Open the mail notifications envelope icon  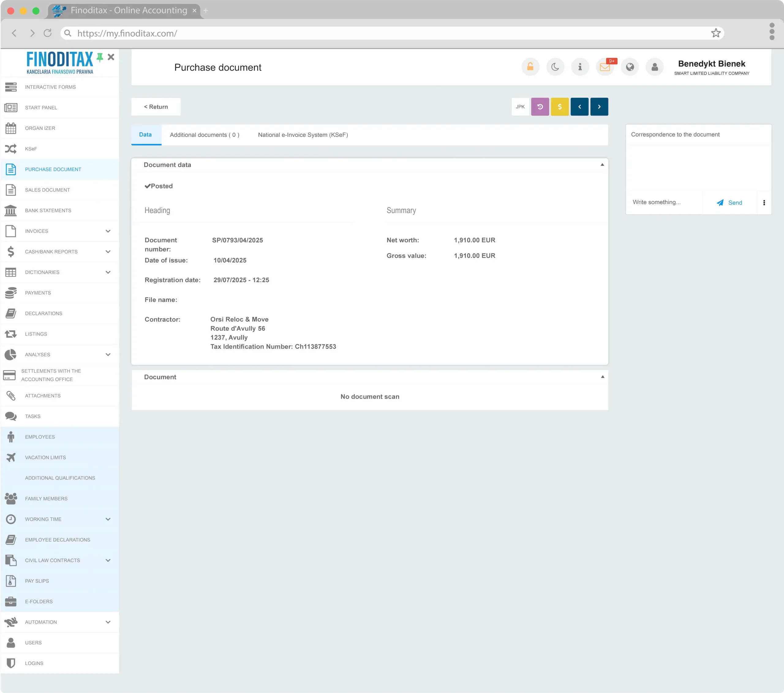pos(605,67)
